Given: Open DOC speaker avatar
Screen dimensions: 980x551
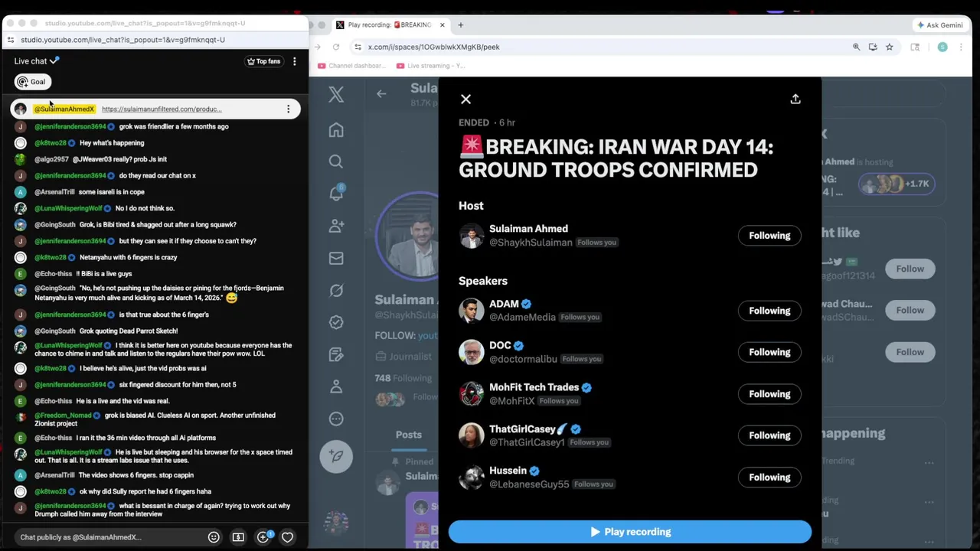Looking at the screenshot, I should tap(472, 352).
